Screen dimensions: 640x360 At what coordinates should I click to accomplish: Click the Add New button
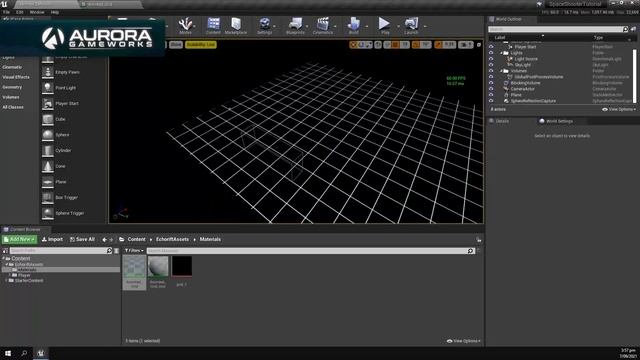pyautogui.click(x=19, y=240)
